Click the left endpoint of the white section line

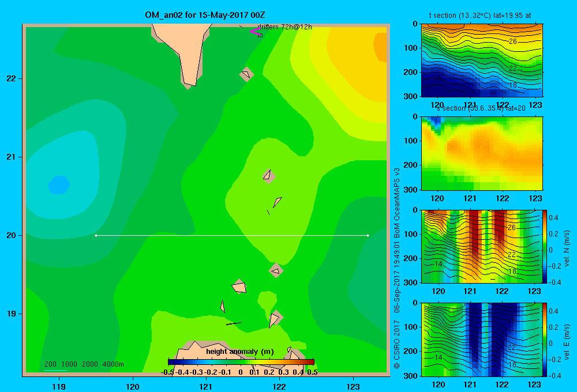point(96,235)
